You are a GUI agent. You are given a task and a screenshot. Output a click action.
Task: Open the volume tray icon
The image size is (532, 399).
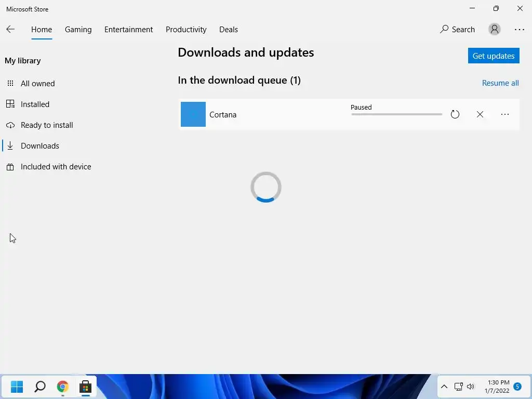471,387
